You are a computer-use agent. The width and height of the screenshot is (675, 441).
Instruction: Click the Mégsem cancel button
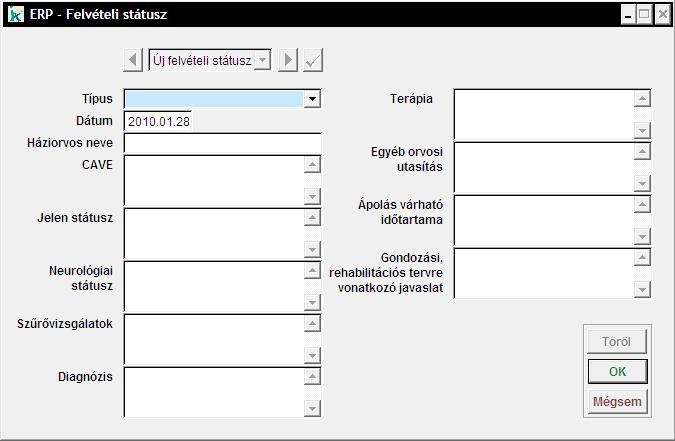[x=617, y=402]
